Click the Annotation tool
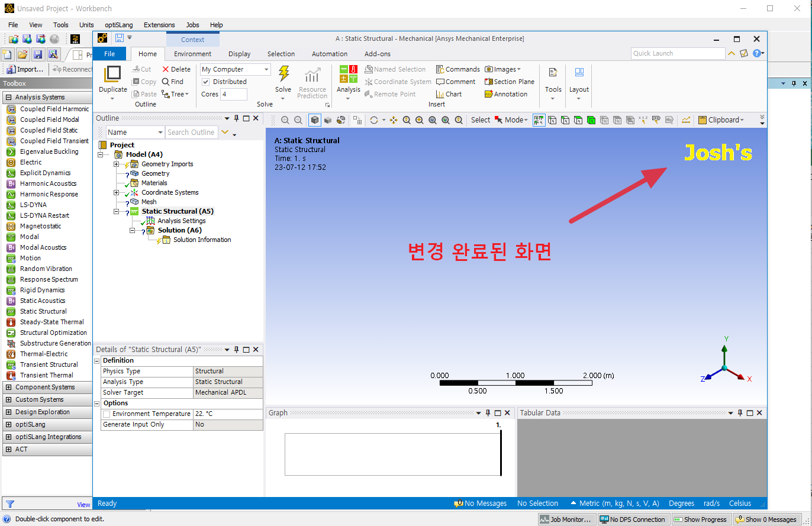This screenshot has height=526, width=812. pos(506,94)
